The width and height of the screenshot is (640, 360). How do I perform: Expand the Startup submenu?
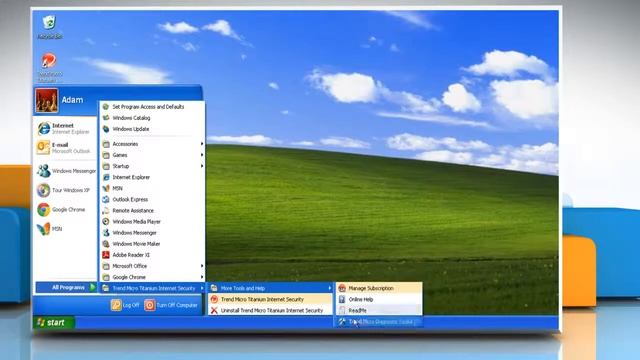(153, 166)
